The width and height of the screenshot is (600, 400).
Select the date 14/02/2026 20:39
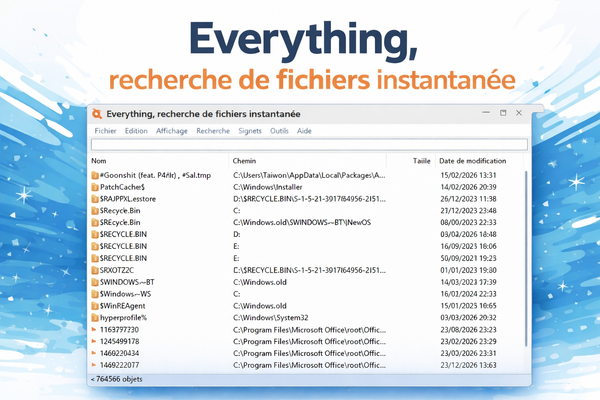tap(468, 187)
